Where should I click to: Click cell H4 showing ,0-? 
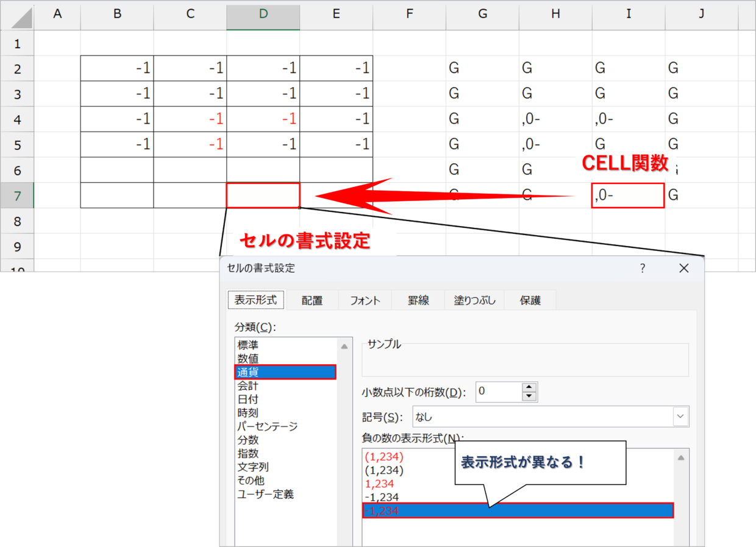pyautogui.click(x=555, y=119)
